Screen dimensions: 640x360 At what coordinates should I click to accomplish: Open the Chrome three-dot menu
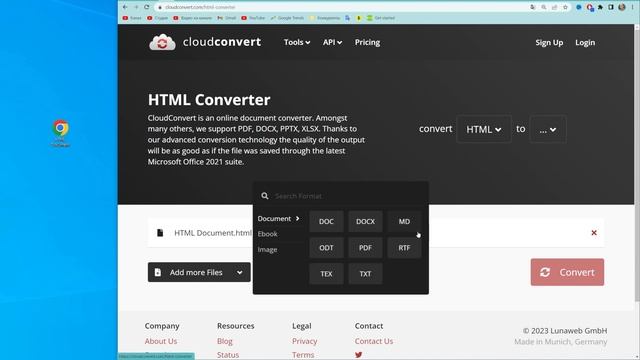click(632, 7)
